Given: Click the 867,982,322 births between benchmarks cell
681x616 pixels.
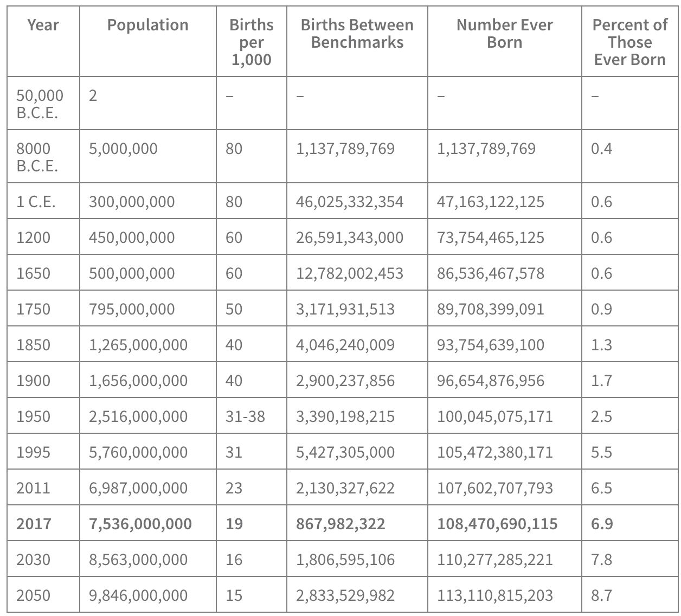Looking at the screenshot, I should point(340,524).
